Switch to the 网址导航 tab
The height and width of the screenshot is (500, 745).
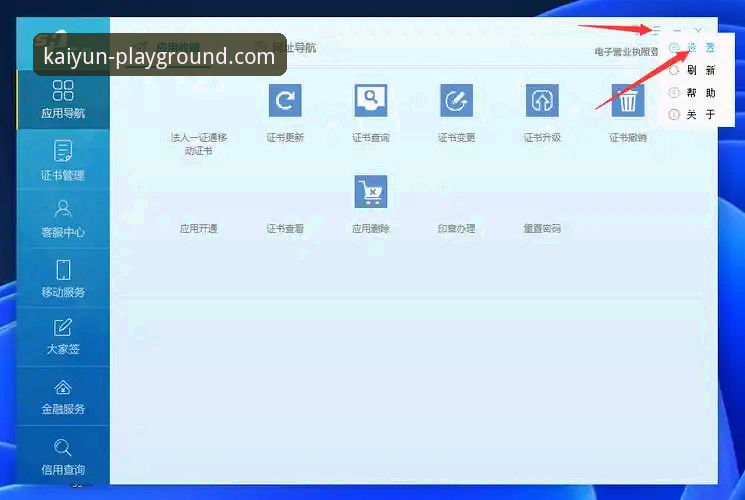coord(293,47)
